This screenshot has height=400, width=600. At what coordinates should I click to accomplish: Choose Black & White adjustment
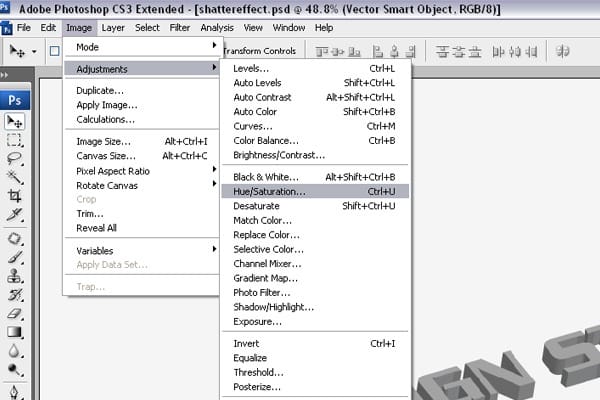pos(315,177)
